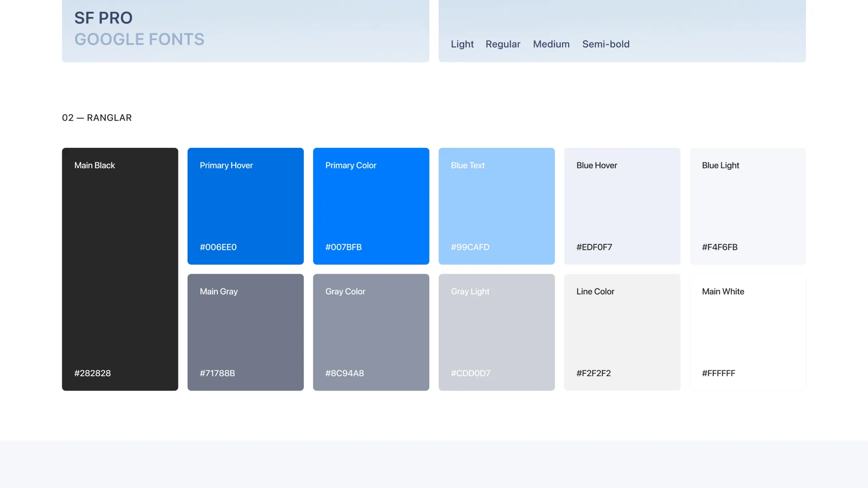Click the Gray Light swatch

coord(496,332)
